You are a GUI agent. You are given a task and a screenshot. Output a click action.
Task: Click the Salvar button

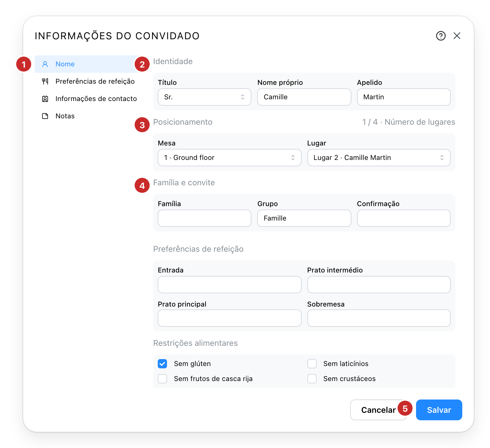tap(439, 410)
